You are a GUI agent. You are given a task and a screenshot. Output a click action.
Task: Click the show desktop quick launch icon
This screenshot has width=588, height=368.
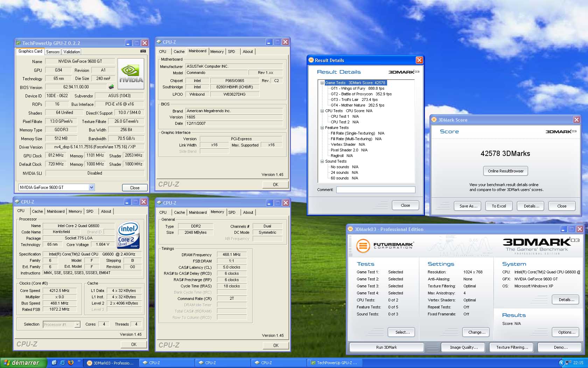54,363
